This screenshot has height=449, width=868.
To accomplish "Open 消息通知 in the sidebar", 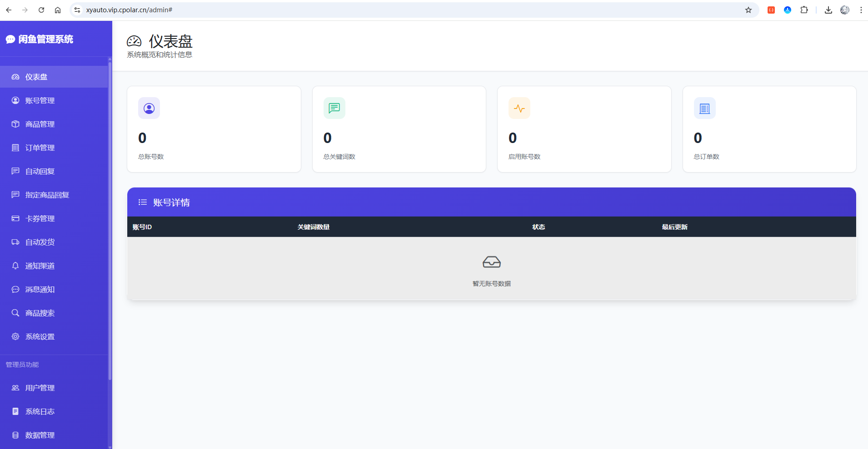I will tap(54, 289).
